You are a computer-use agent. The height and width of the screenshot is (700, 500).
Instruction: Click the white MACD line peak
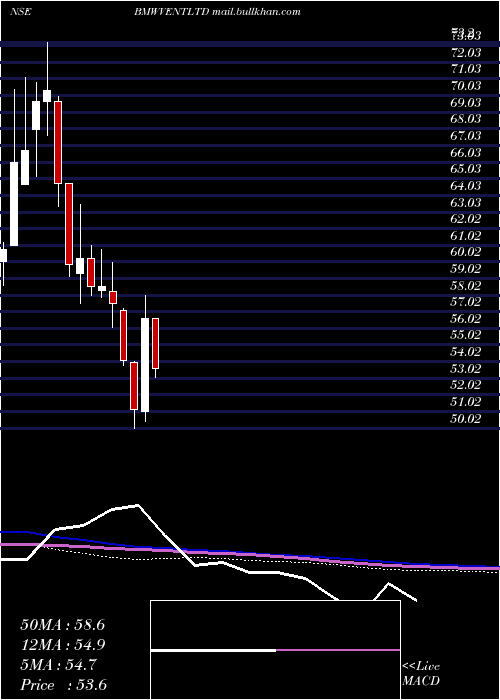pos(138,505)
